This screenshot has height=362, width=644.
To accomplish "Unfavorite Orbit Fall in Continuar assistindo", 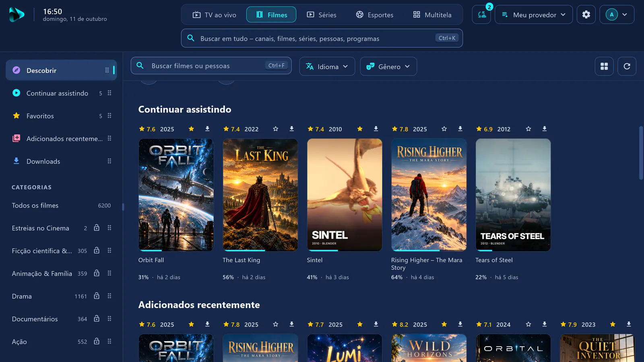I will pyautogui.click(x=191, y=129).
